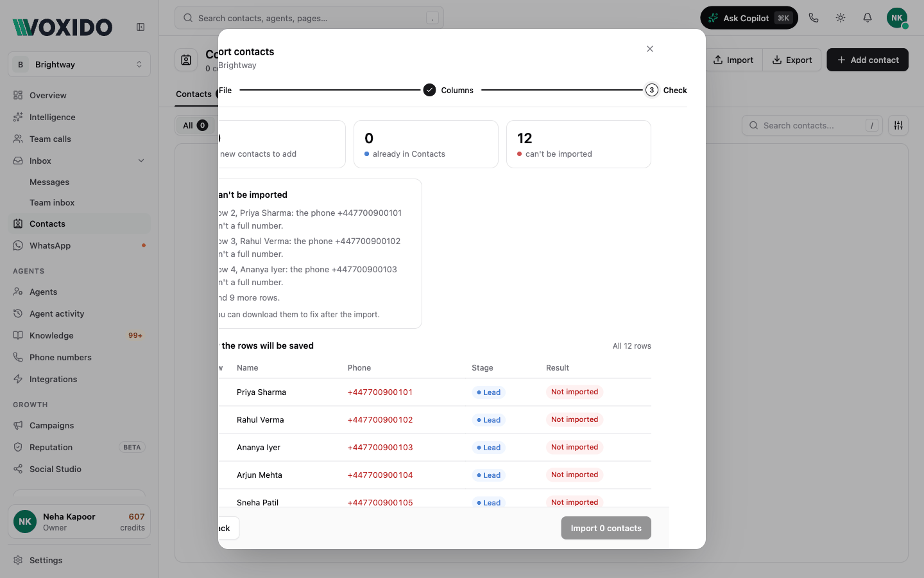Click the Lead stage for Ananya Iyer
Screen dimensions: 924x578
coord(488,448)
